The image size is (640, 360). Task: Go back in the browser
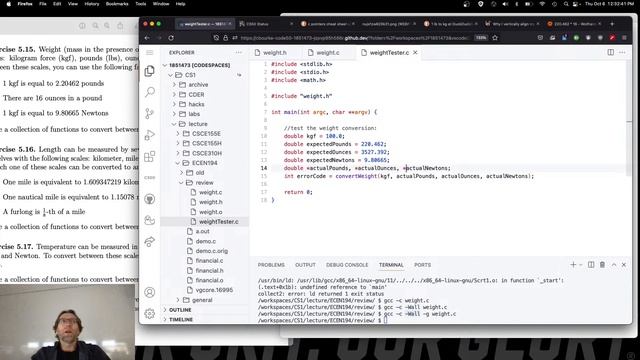[x=147, y=38]
